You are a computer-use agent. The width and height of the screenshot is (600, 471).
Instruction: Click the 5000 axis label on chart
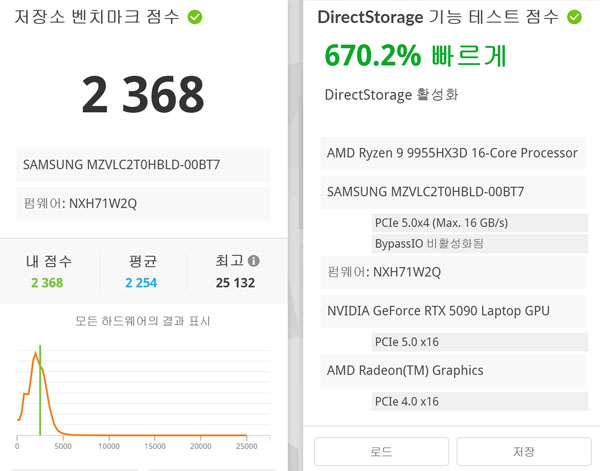click(x=63, y=446)
